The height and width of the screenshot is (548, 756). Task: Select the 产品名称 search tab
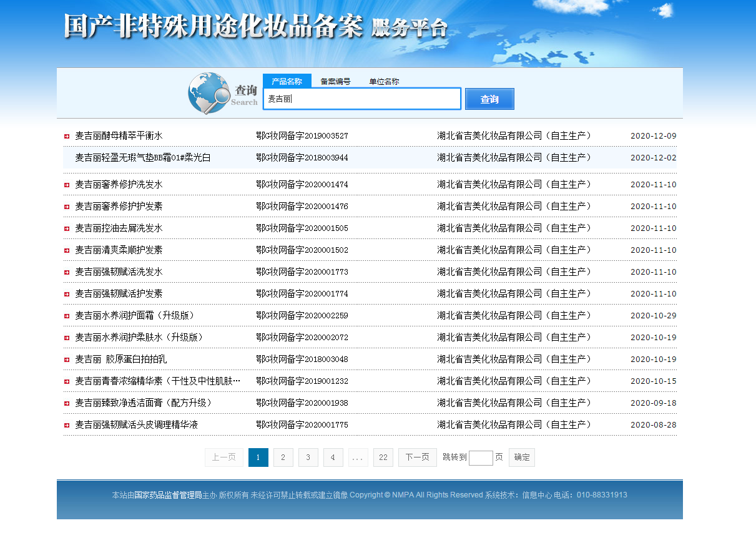(287, 81)
